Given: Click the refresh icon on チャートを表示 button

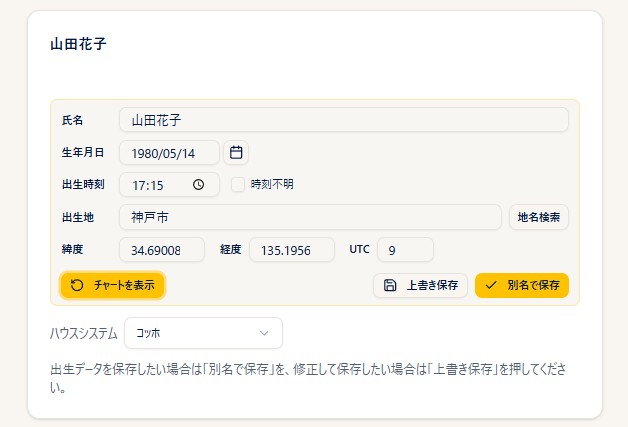Looking at the screenshot, I should 77,285.
